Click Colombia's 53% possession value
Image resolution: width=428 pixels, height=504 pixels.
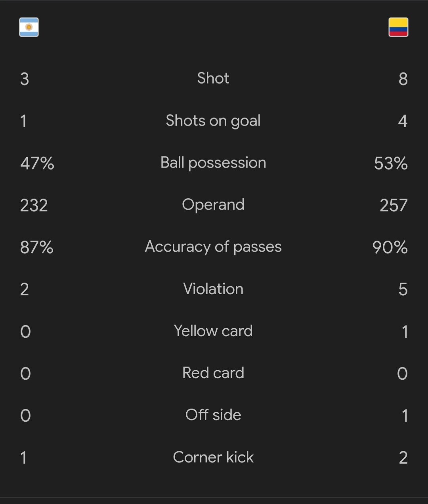point(391,163)
